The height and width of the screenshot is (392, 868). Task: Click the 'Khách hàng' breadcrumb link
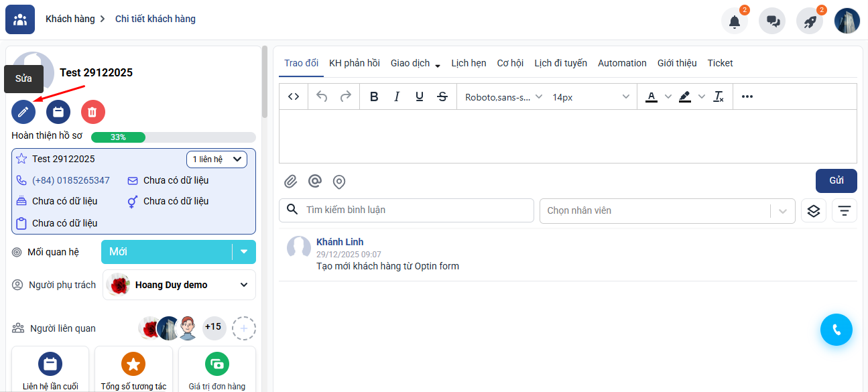pyautogui.click(x=70, y=19)
